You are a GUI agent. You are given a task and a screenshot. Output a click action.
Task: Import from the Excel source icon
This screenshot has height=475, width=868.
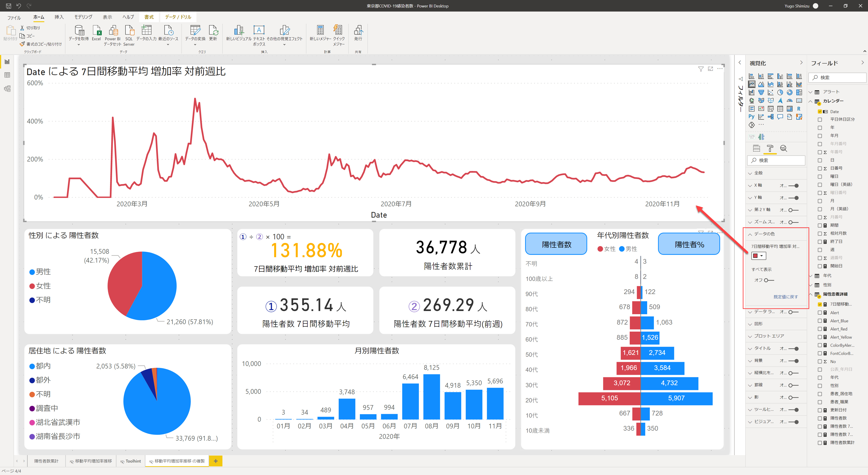(96, 30)
